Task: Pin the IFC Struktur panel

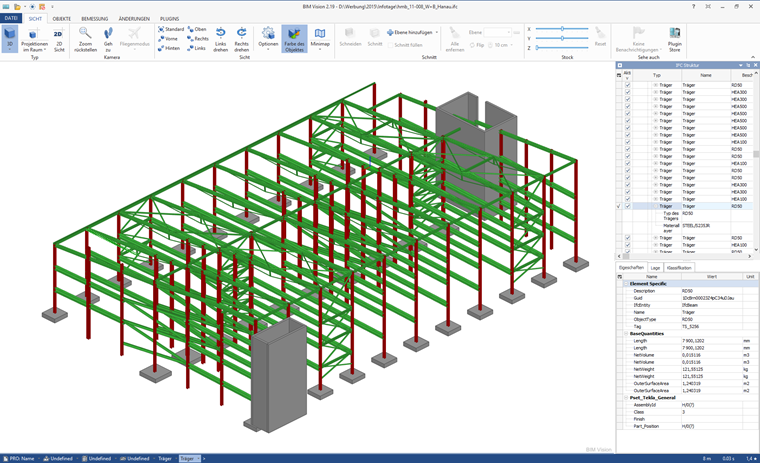Action: 748,65
